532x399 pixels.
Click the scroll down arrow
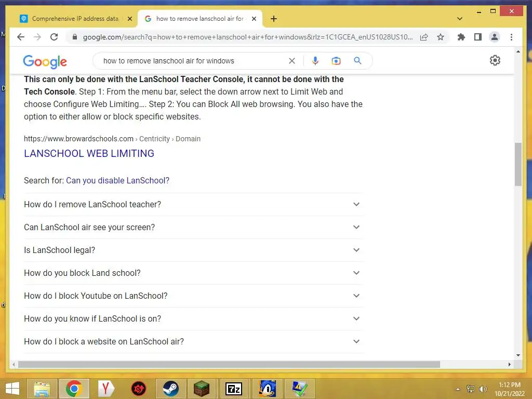click(x=518, y=355)
